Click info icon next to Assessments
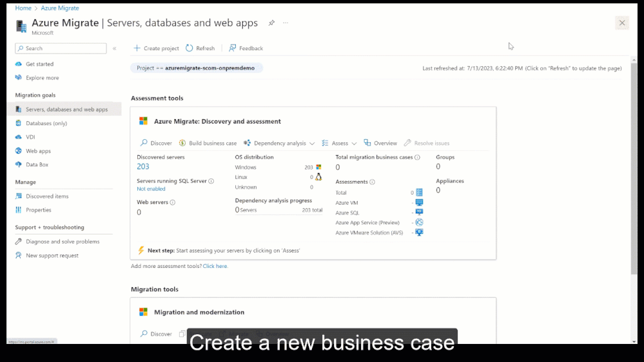This screenshot has height=362, width=644. click(372, 182)
